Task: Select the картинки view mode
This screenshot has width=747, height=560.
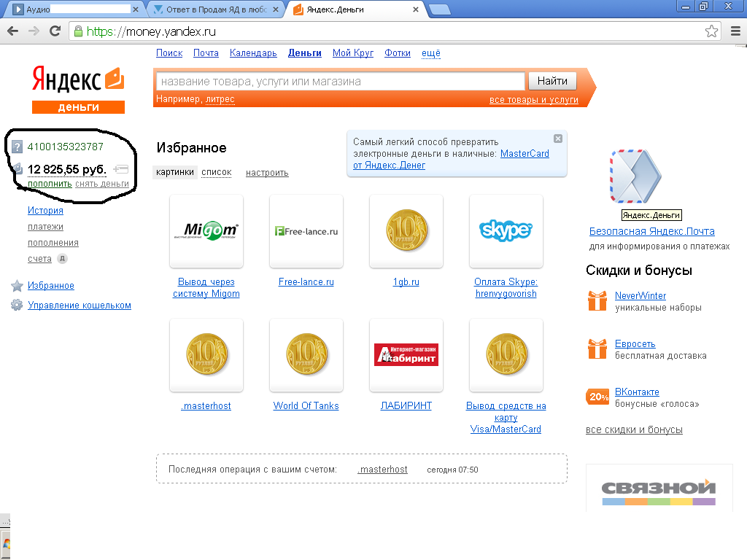Action: pos(175,172)
